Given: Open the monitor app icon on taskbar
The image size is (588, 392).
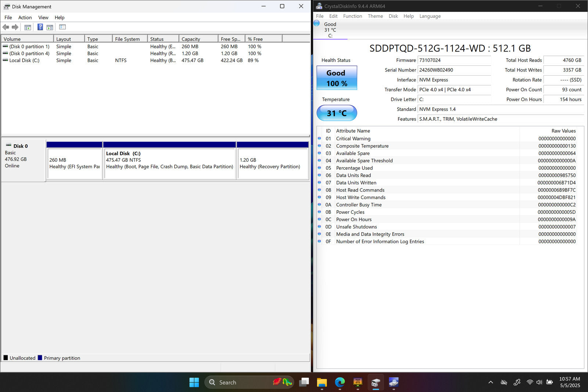Looking at the screenshot, I should pyautogui.click(x=358, y=382).
